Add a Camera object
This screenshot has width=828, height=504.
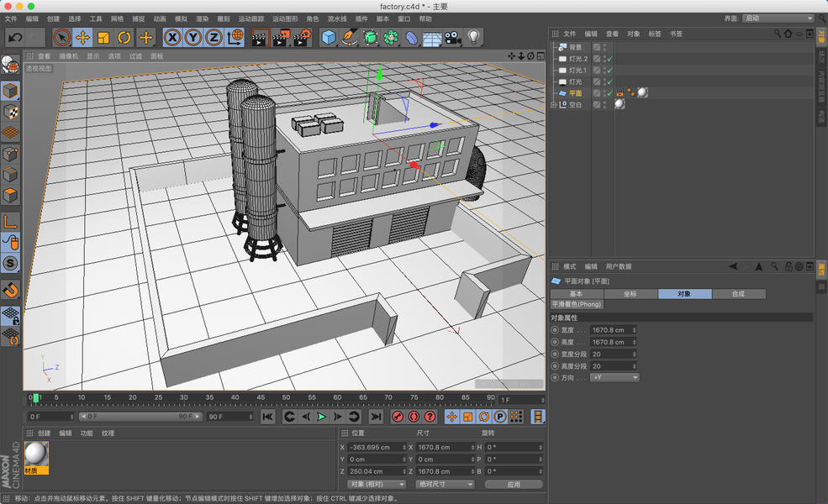click(452, 38)
